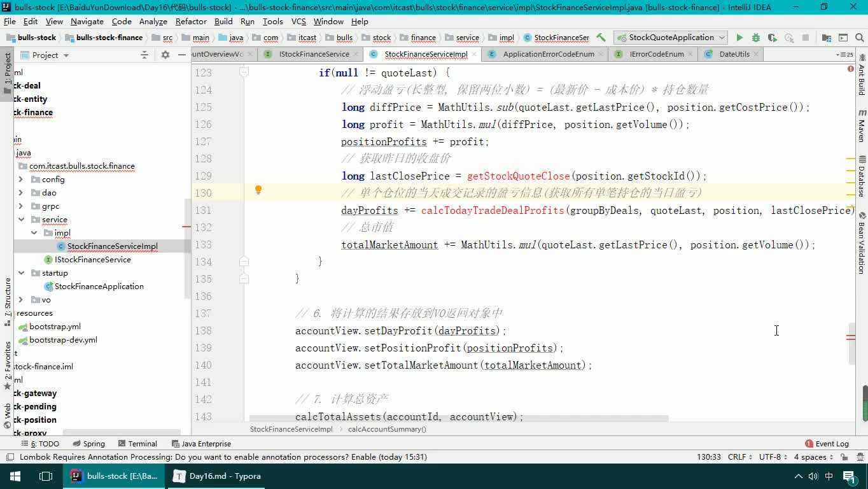Image resolution: width=868 pixels, height=489 pixels.
Task: Click Windows Start button
Action: [15, 476]
